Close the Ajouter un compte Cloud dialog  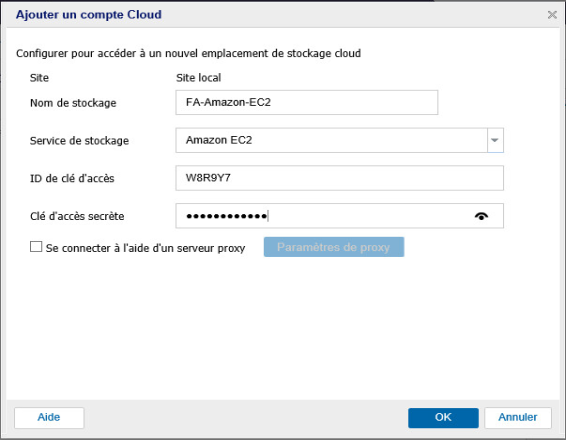tap(552, 15)
